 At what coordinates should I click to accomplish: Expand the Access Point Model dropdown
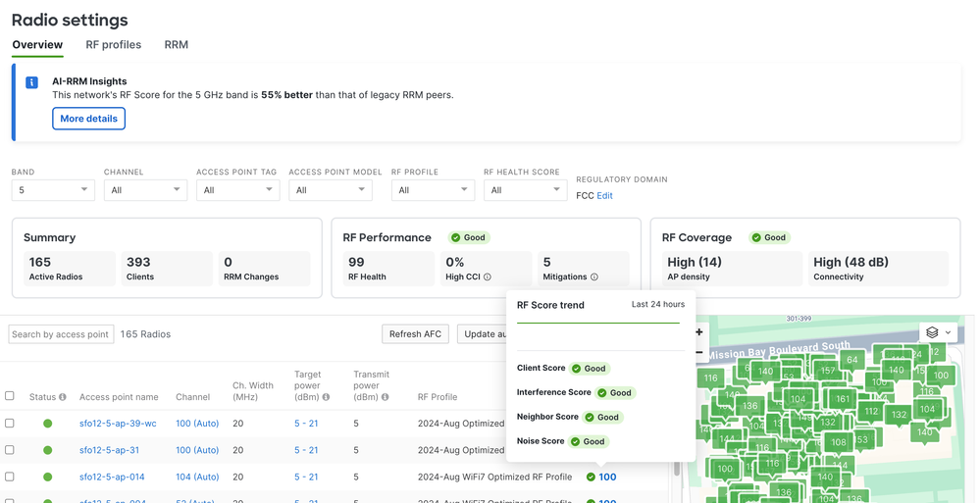330,190
